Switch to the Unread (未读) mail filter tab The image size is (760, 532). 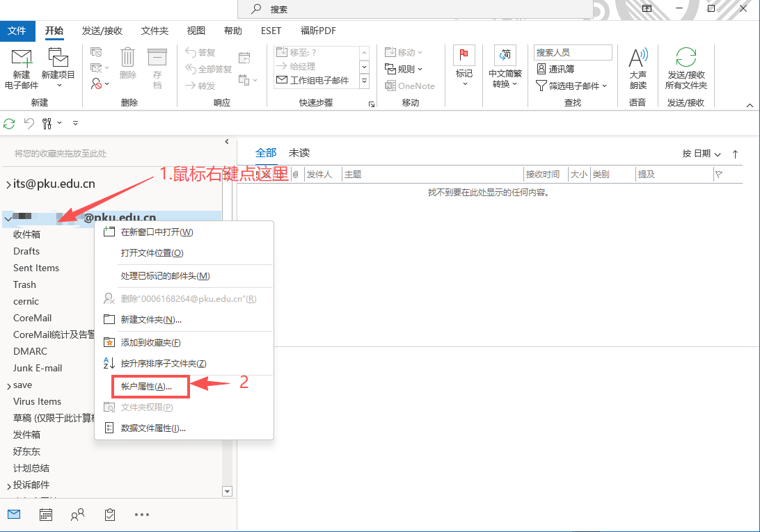299,153
